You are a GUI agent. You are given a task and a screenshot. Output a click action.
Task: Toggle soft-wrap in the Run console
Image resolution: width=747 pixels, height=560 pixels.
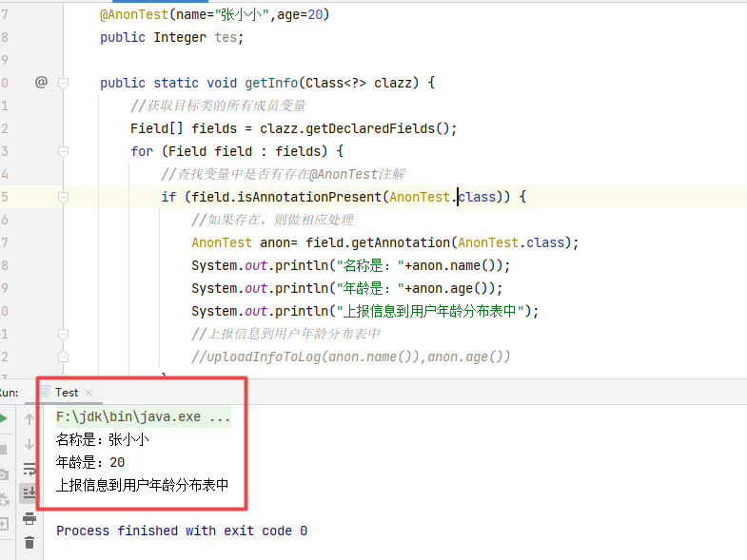click(x=29, y=469)
